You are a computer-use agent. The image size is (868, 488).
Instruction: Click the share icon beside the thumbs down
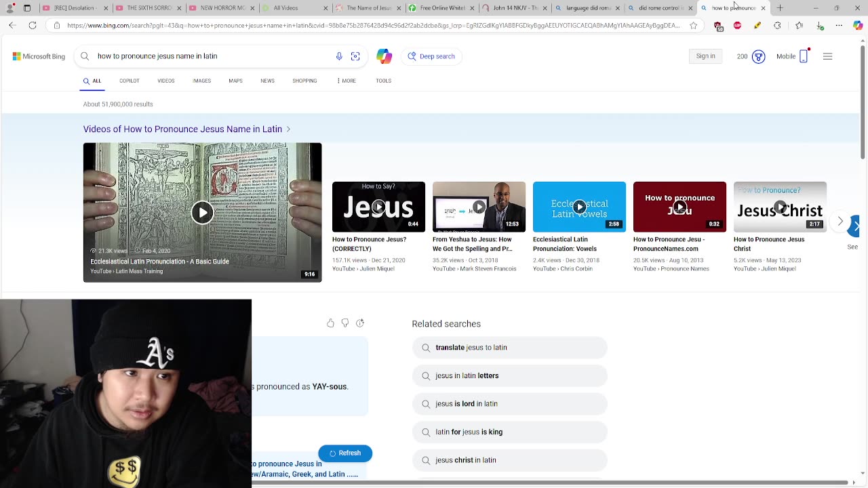360,323
